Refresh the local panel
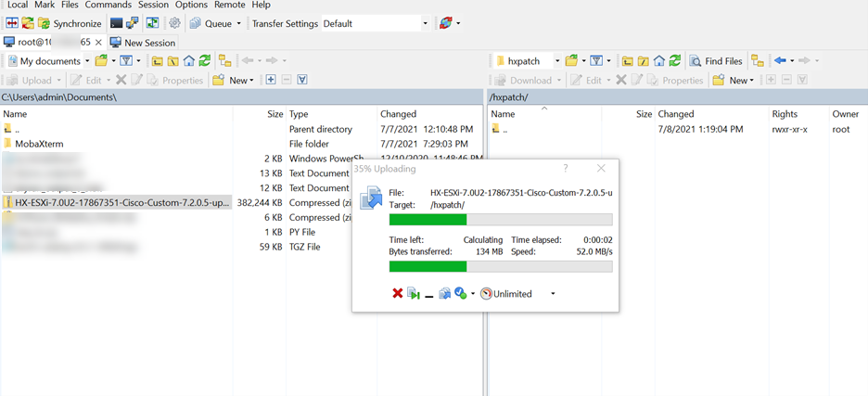 click(x=205, y=61)
